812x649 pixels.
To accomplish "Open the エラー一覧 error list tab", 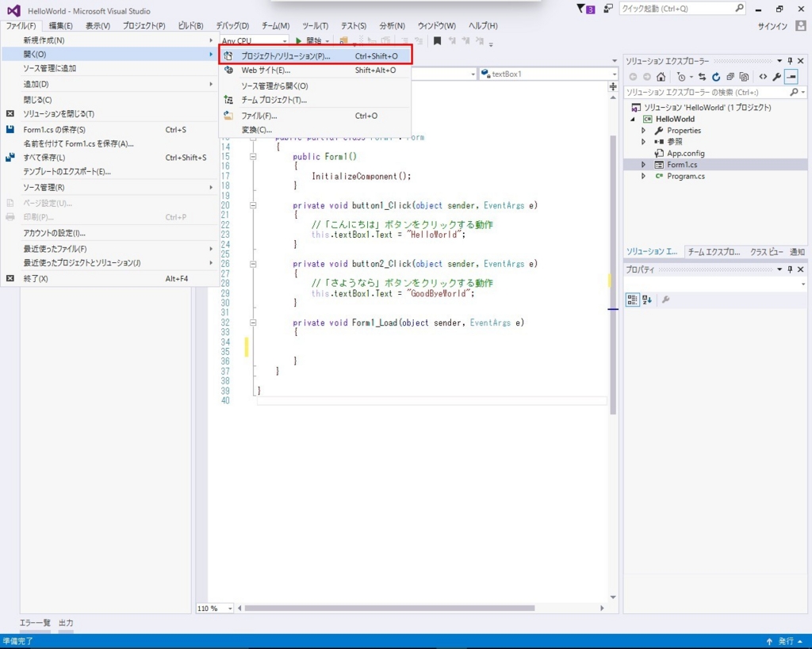I will pos(35,623).
